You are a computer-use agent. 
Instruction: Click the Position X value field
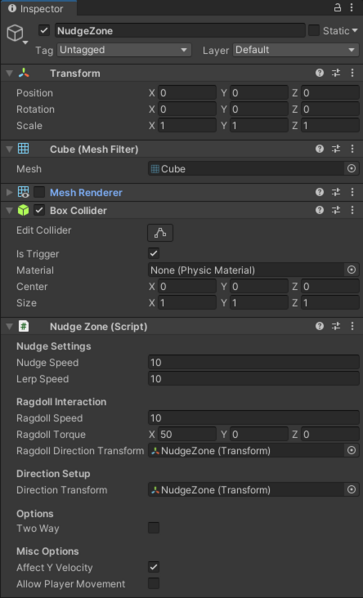[187, 93]
